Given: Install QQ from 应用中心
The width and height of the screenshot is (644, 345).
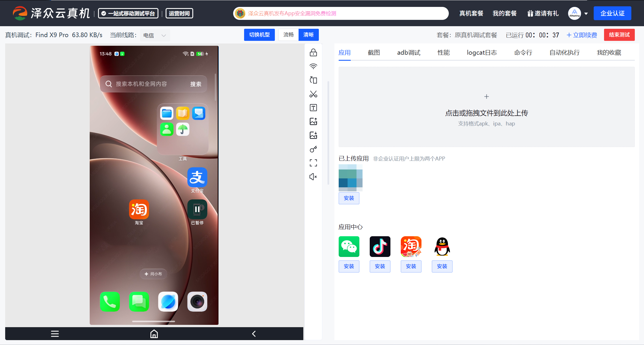Looking at the screenshot, I should tap(442, 266).
